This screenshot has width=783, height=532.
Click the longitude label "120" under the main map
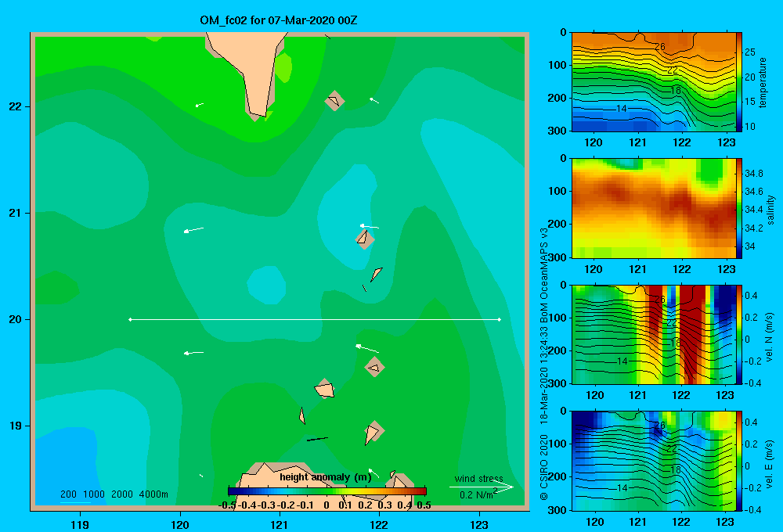coord(180,524)
